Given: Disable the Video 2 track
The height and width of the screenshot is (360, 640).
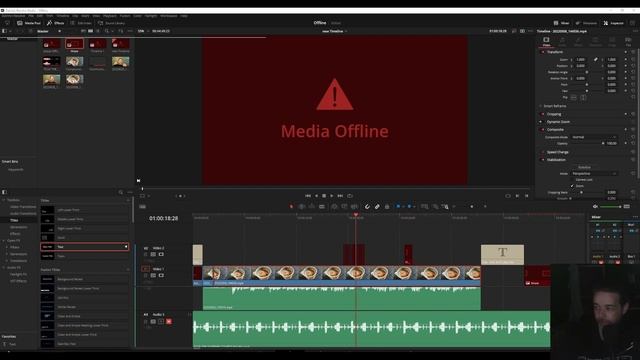Looking at the screenshot, I should pyautogui.click(x=161, y=254).
